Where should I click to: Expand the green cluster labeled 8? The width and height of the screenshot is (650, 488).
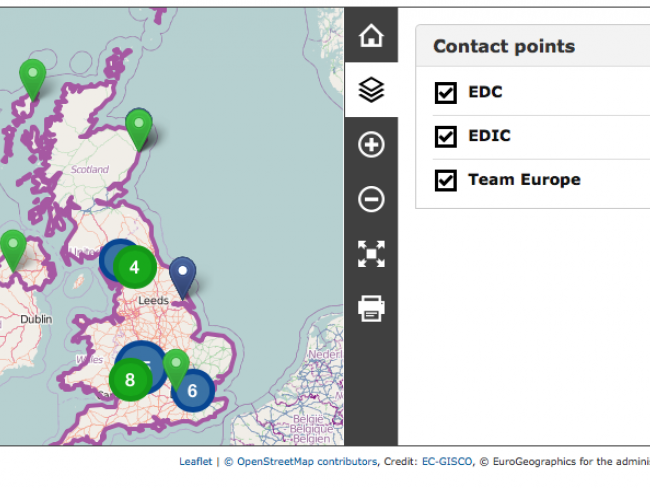pyautogui.click(x=129, y=379)
